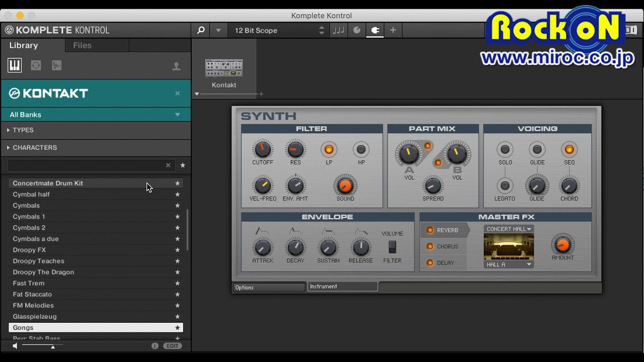
Task: Favorite the Fast Trem preset star
Action: click(x=177, y=284)
